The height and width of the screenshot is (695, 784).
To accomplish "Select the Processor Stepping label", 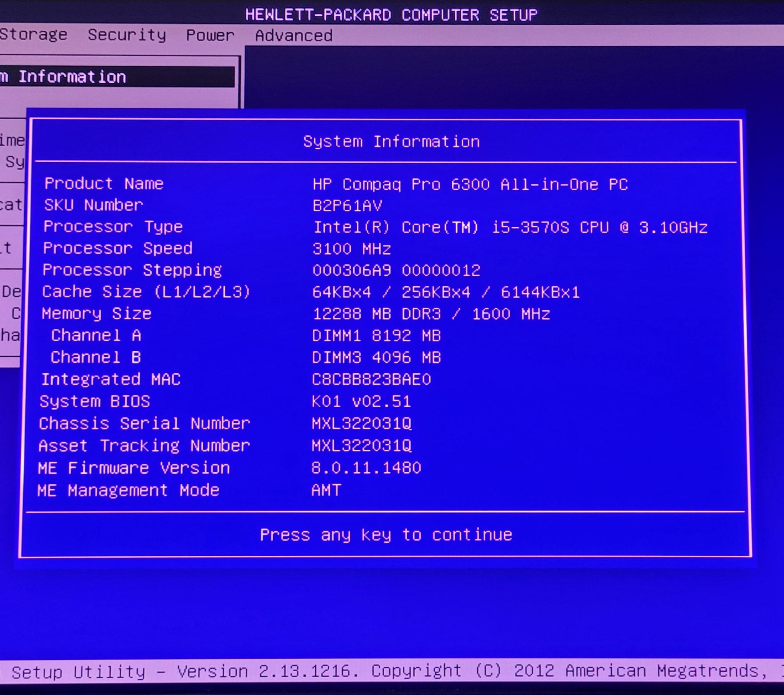I will point(132,271).
